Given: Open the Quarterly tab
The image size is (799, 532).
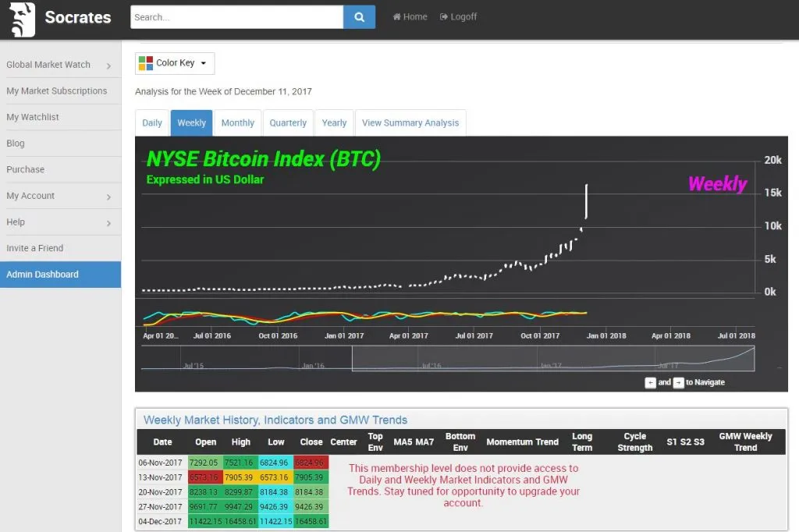Looking at the screenshot, I should (x=288, y=123).
